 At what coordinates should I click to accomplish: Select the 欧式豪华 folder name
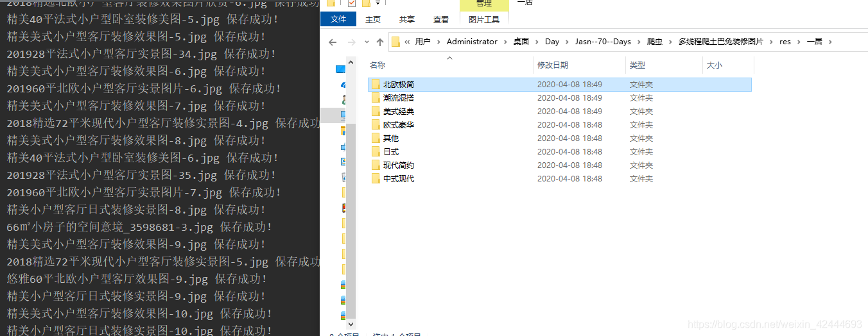point(399,124)
